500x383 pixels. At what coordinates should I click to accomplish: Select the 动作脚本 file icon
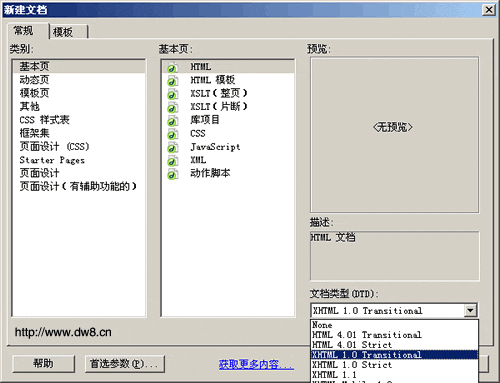tap(172, 174)
